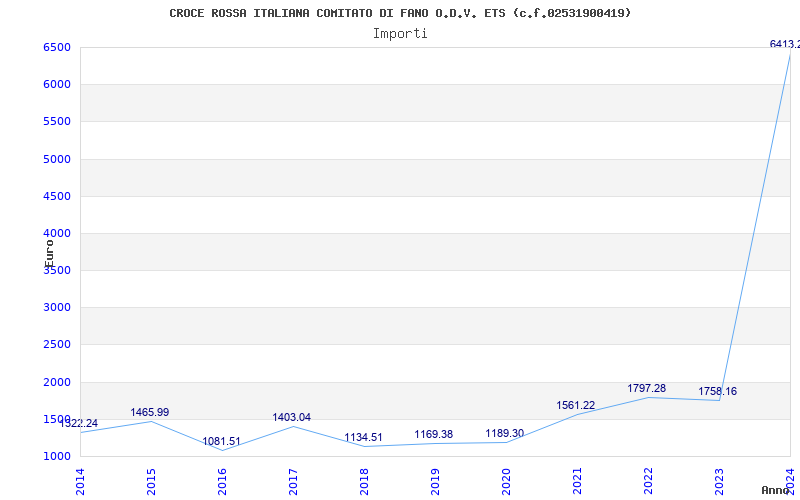Click the data value 1189.30

tap(505, 434)
